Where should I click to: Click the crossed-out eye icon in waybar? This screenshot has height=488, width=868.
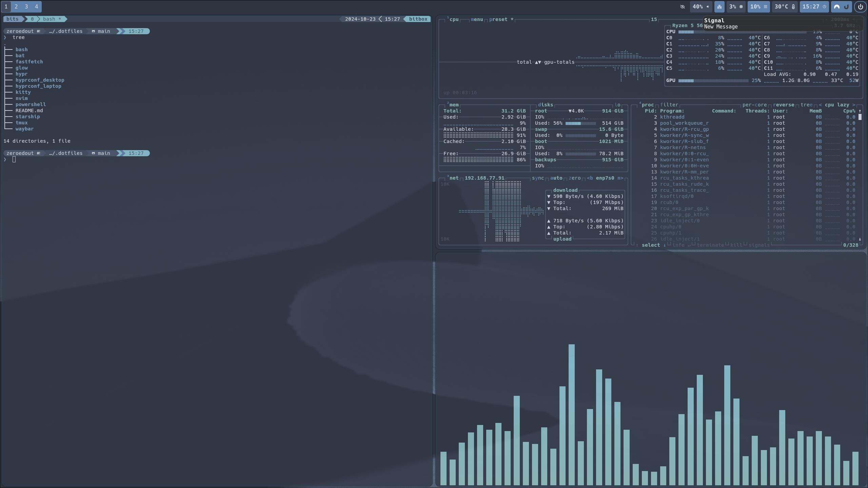[x=683, y=6]
